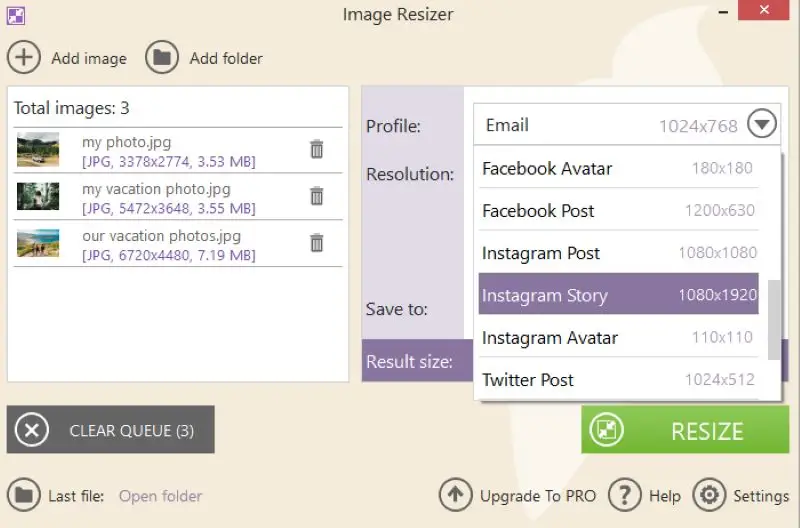Click the Last file folder icon
Image resolution: width=800 pixels, height=528 pixels.
[x=24, y=495]
